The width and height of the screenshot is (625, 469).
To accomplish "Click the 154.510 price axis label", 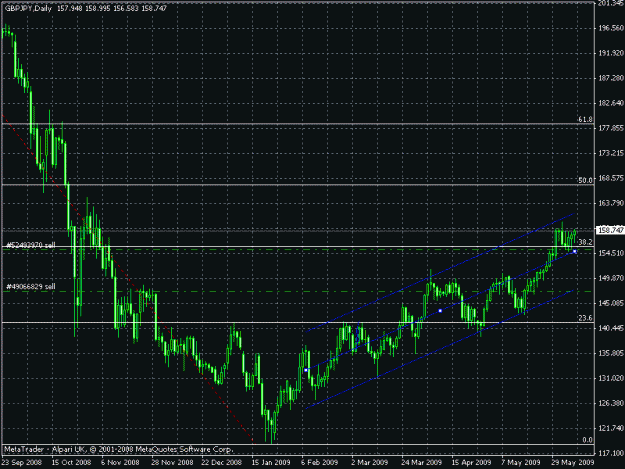I will coord(611,253).
